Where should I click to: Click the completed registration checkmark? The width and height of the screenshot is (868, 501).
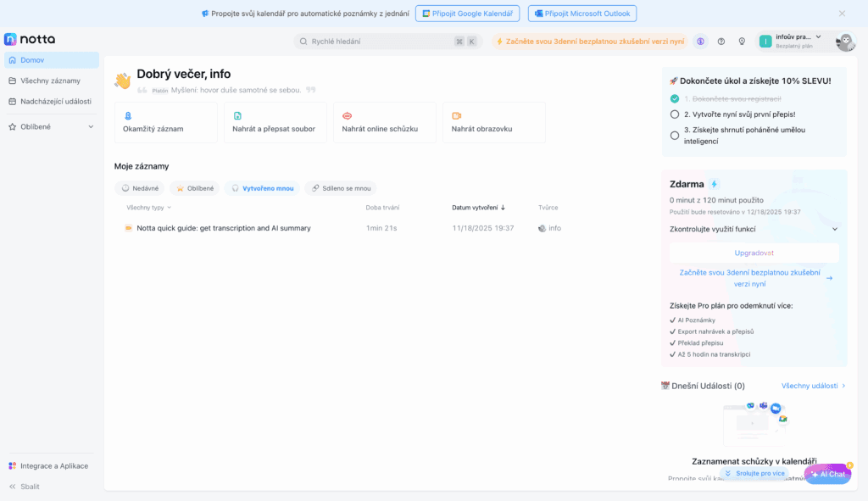(x=675, y=98)
